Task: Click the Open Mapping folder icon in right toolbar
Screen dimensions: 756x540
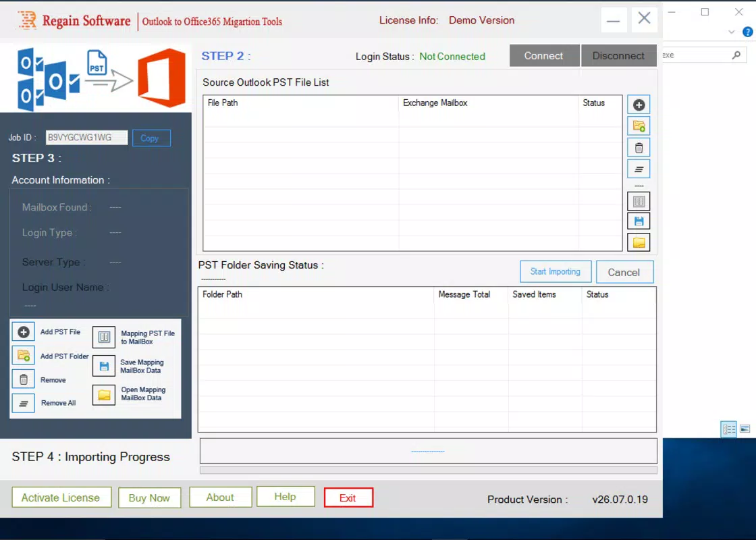Action: pyautogui.click(x=639, y=242)
